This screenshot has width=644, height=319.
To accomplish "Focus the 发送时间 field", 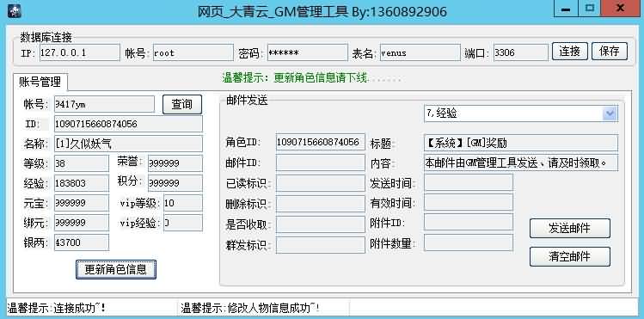I will 469,182.
